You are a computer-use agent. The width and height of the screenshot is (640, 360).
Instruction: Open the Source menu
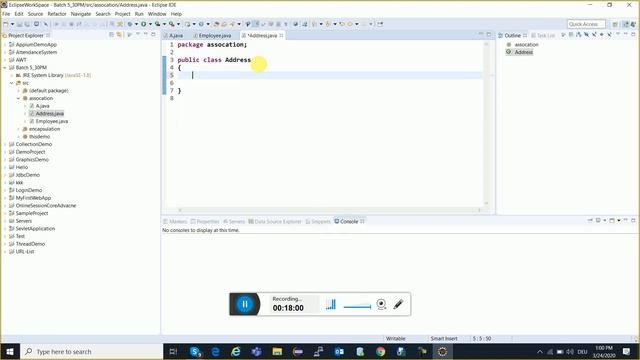[35, 14]
